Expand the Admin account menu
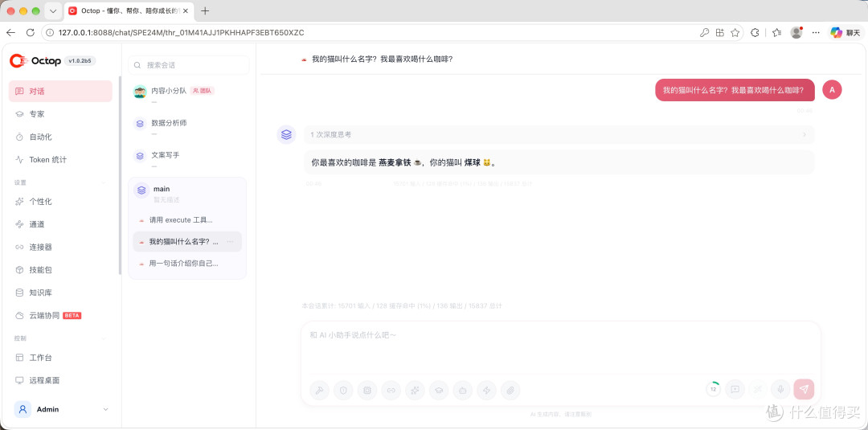This screenshot has width=868, height=430. click(x=61, y=410)
